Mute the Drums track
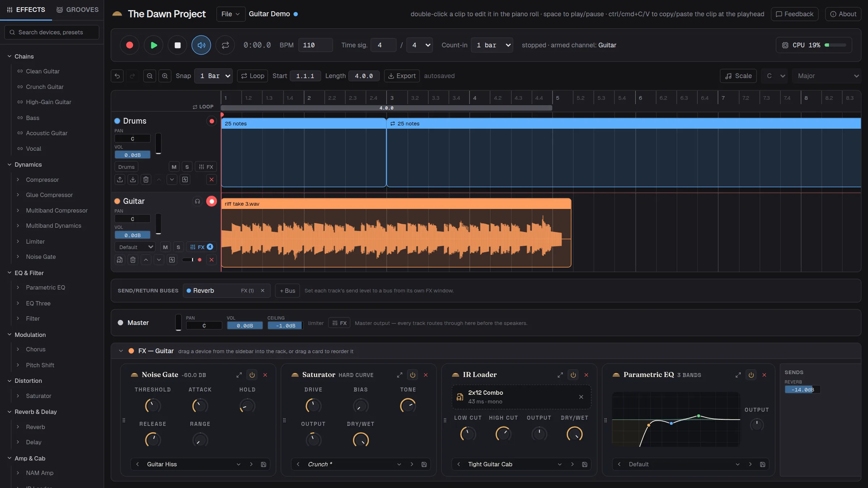868x488 pixels. 174,167
